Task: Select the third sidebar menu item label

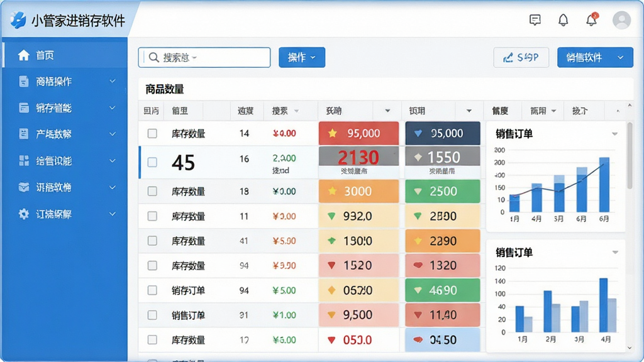Action: tap(54, 107)
